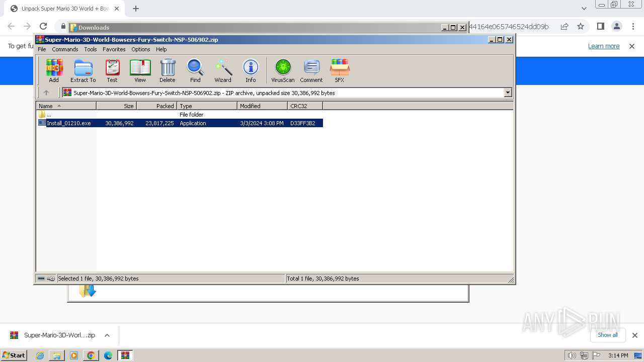
Task: Switch to Chrome in the taskbar
Action: (91, 355)
